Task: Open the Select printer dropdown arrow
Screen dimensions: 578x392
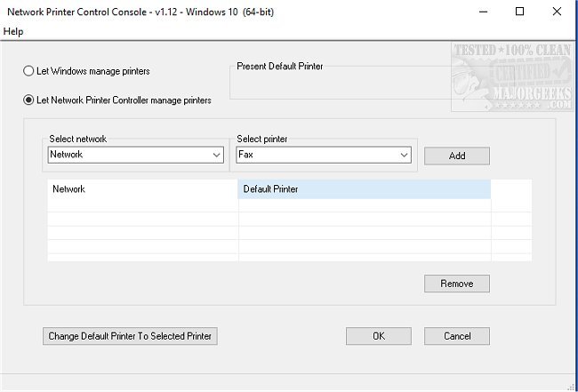Action: click(405, 156)
